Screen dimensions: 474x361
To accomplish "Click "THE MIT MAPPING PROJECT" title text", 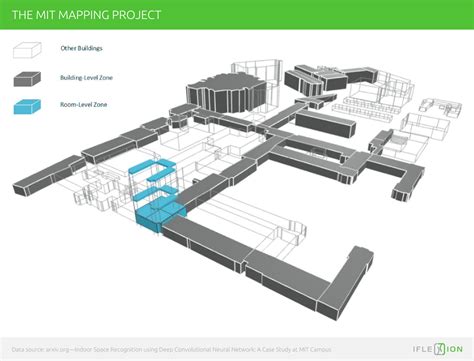I will [x=87, y=15].
